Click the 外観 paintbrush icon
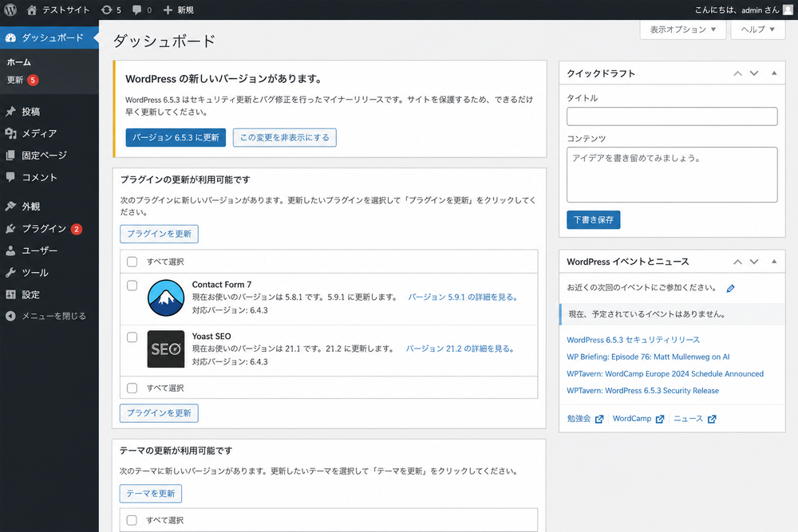 pos(10,206)
